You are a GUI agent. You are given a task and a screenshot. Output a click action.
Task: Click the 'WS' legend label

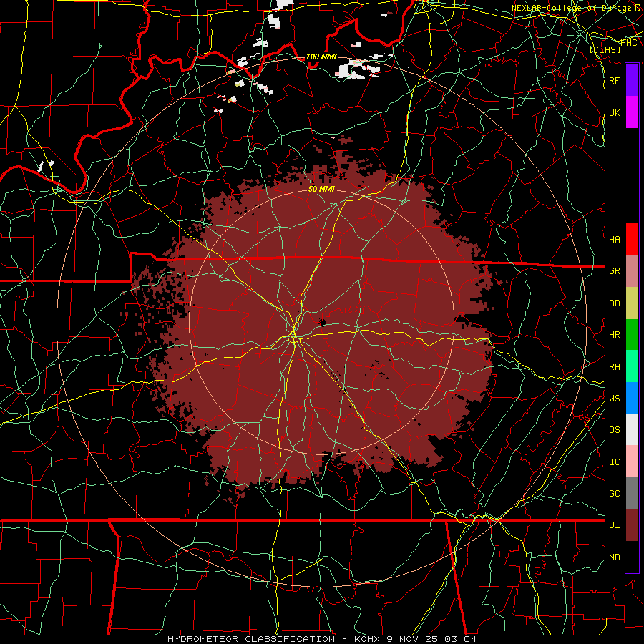(x=614, y=398)
